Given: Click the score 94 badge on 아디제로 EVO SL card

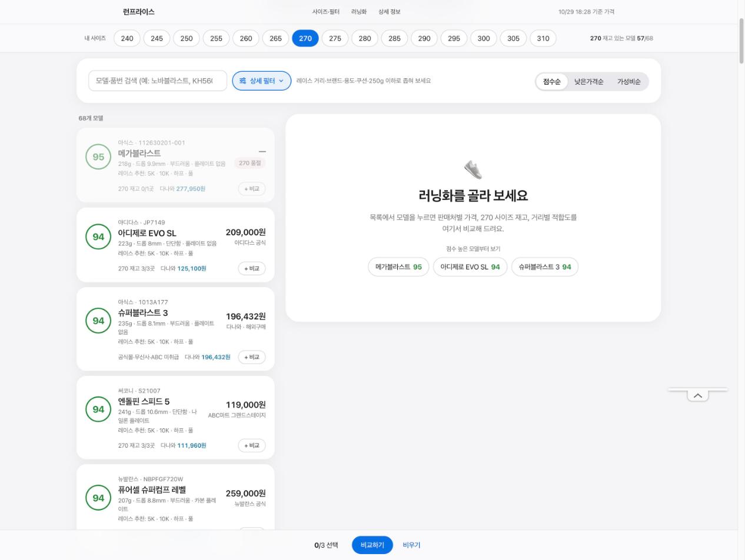Looking at the screenshot, I should coord(98,236).
